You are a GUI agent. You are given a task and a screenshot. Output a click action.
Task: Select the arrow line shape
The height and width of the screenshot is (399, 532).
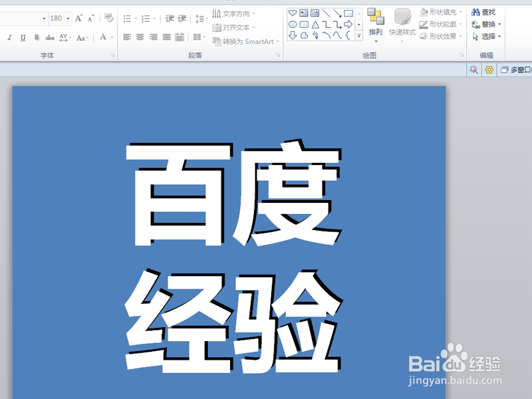click(x=337, y=13)
